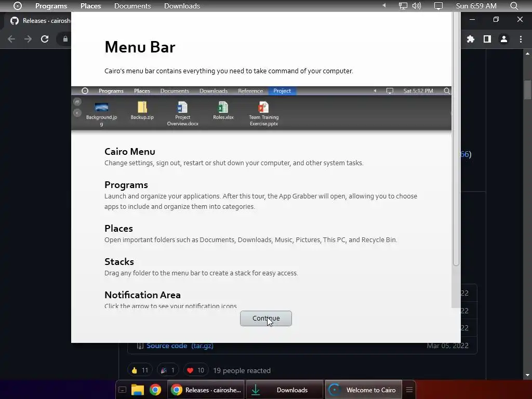Open Source code (tar.gz) link
Viewport: 532px width, 399px height.
point(180,345)
